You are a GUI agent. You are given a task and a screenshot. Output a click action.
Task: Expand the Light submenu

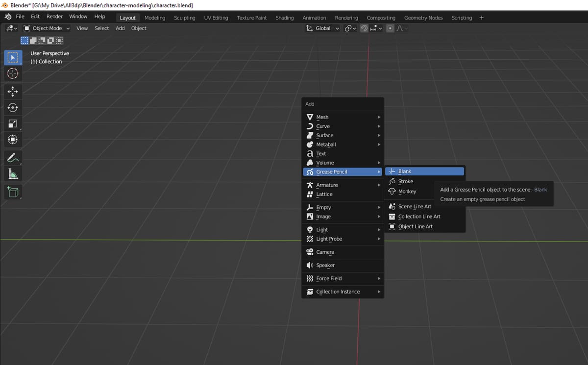tap(343, 230)
